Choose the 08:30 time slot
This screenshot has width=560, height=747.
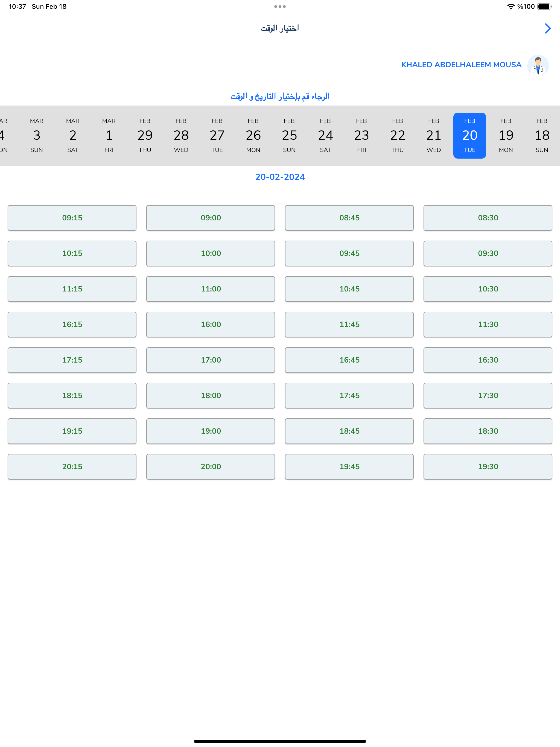[488, 218]
